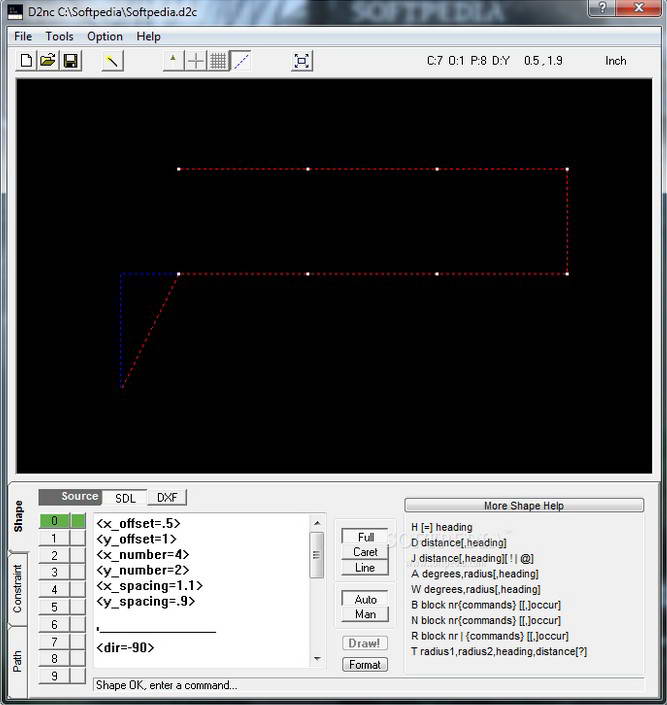This screenshot has width=667, height=705.
Task: Select shape slot 4
Action: click(x=54, y=589)
